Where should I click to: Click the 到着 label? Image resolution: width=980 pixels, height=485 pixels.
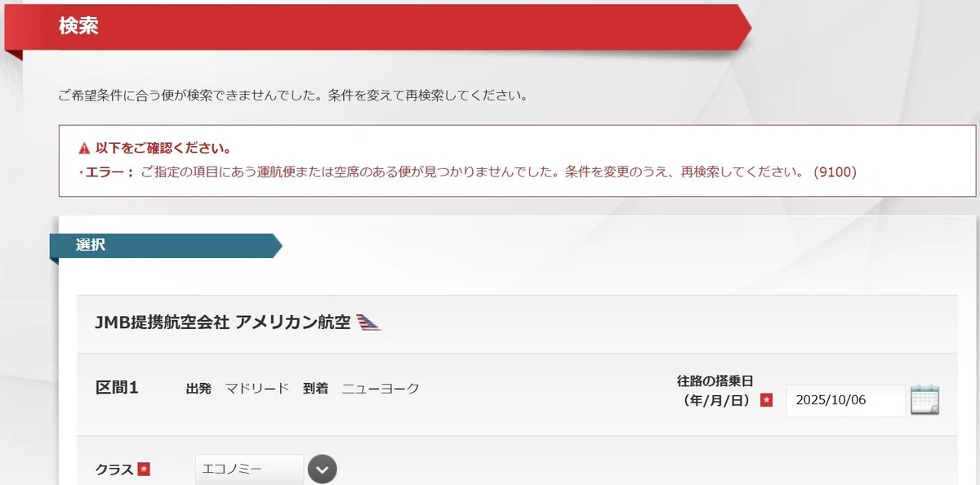(315, 389)
